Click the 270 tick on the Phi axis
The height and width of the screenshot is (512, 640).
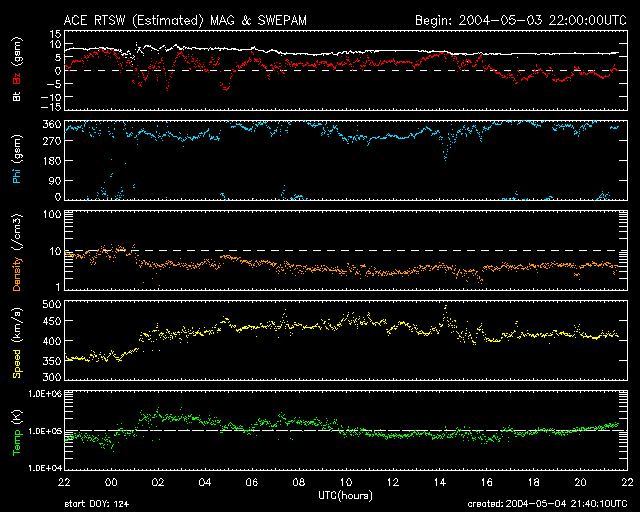click(x=52, y=141)
